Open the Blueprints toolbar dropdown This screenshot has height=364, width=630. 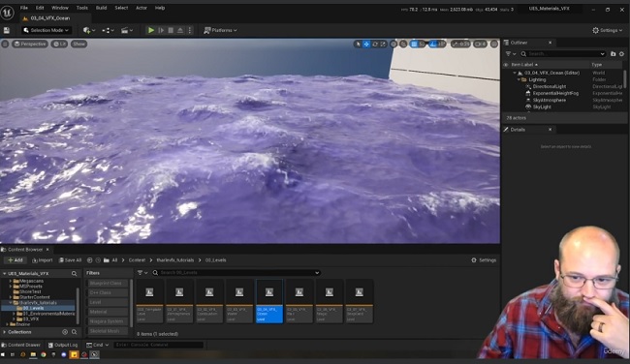[x=108, y=30]
